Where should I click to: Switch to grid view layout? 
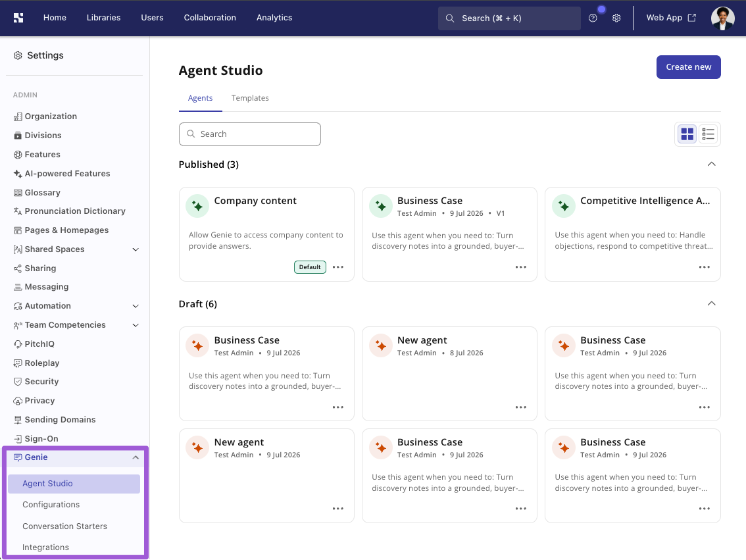coord(687,134)
